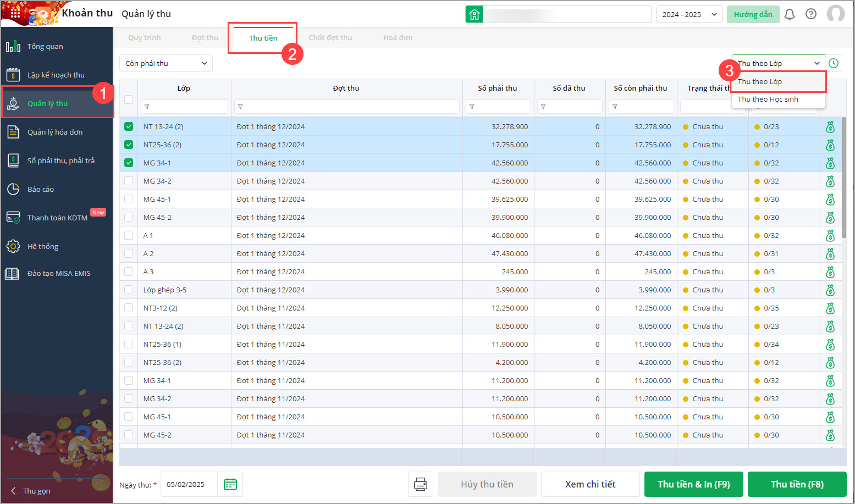Open Thanh toán KDTM in the sidebar
Viewport: 855px width, 504px height.
(x=57, y=218)
